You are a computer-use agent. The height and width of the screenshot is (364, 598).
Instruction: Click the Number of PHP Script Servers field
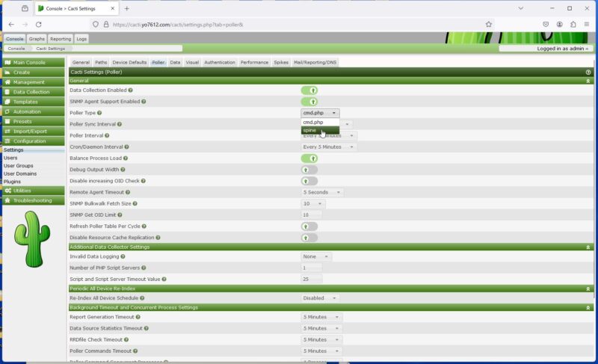(x=311, y=268)
